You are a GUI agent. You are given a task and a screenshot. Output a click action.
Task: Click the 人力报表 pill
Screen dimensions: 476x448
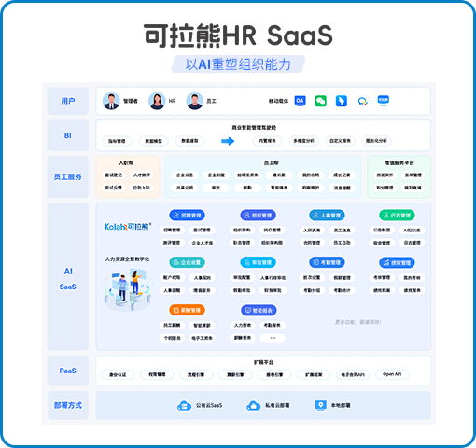click(243, 326)
